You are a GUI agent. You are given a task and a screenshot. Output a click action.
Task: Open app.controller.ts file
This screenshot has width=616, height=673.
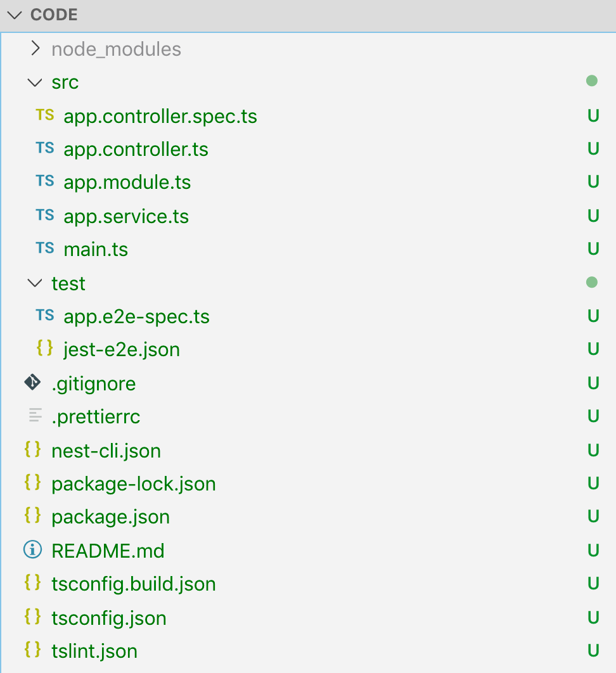pos(136,150)
